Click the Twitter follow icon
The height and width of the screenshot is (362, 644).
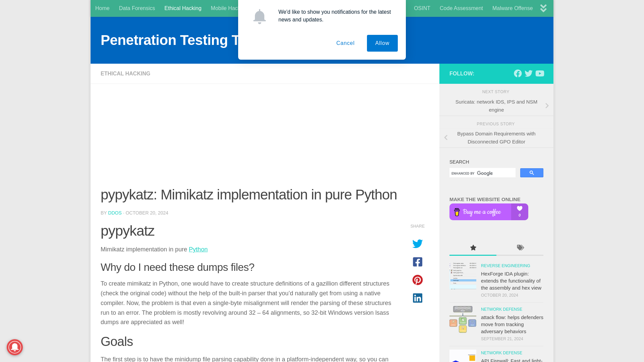click(529, 73)
